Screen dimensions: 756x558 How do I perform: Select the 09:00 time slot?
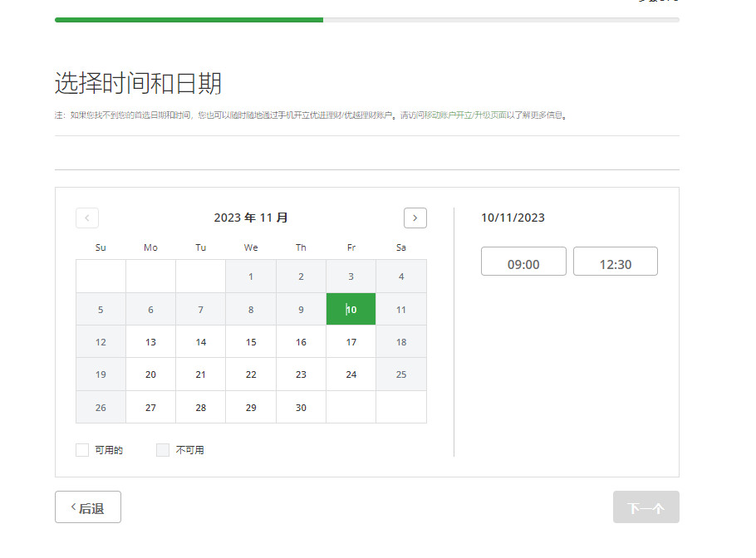click(x=523, y=262)
